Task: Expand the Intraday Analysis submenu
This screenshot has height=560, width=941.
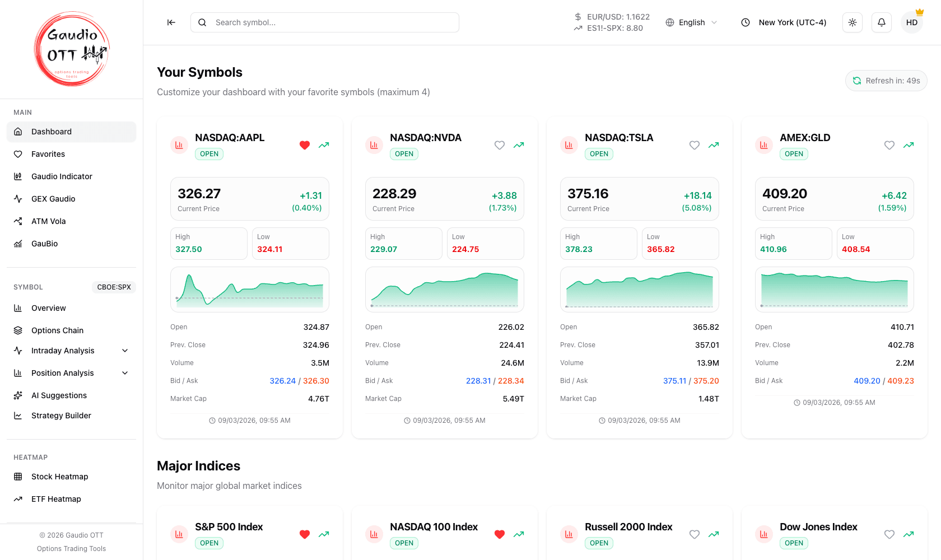Action: coord(72,351)
